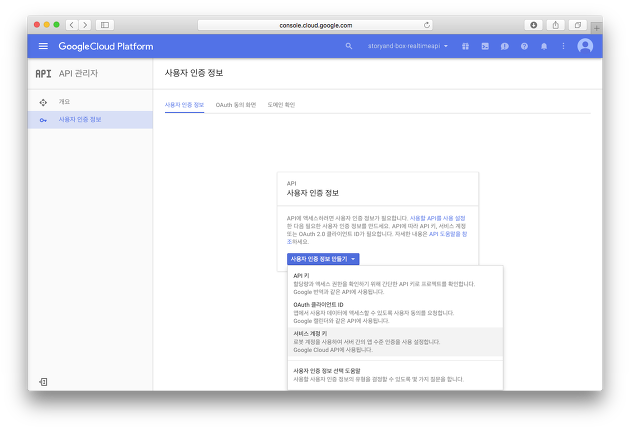630x430 pixels.
Task: Click Google Cloud Platform logo text
Action: 106,46
